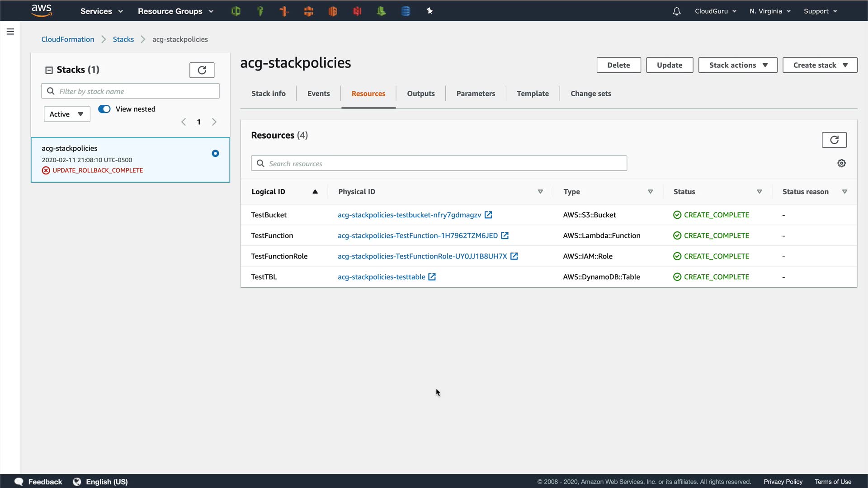This screenshot has width=868, height=488.
Task: Open the Active filter dropdown
Action: pos(67,114)
